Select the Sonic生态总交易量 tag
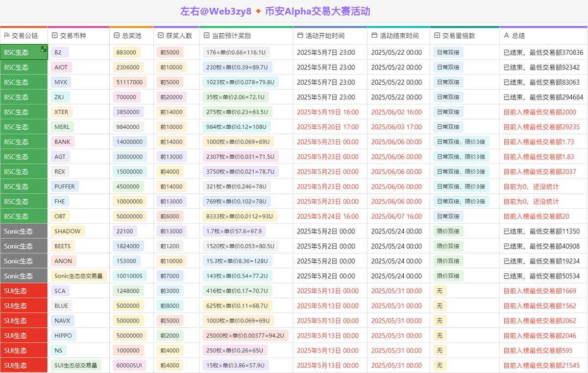This screenshot has width=588, height=373. (x=78, y=276)
